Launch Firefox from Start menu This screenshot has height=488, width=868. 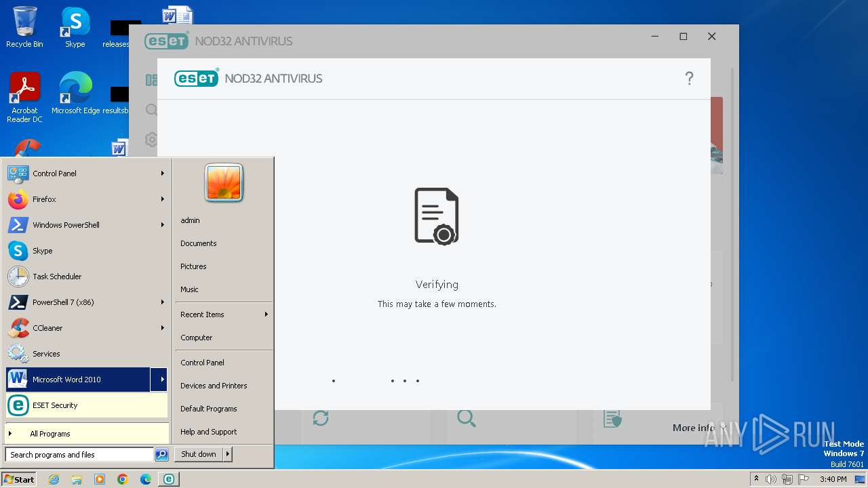[x=87, y=199]
